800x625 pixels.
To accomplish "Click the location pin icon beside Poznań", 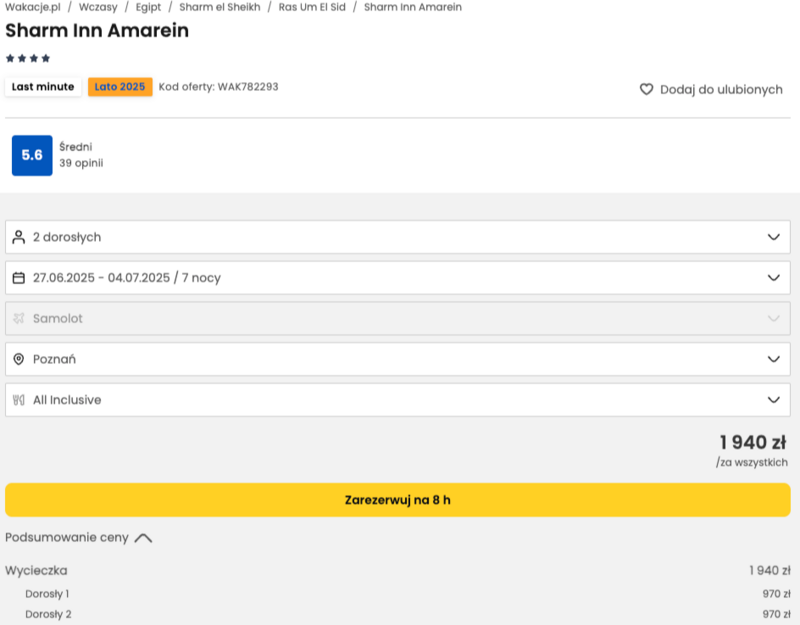I will pos(18,359).
